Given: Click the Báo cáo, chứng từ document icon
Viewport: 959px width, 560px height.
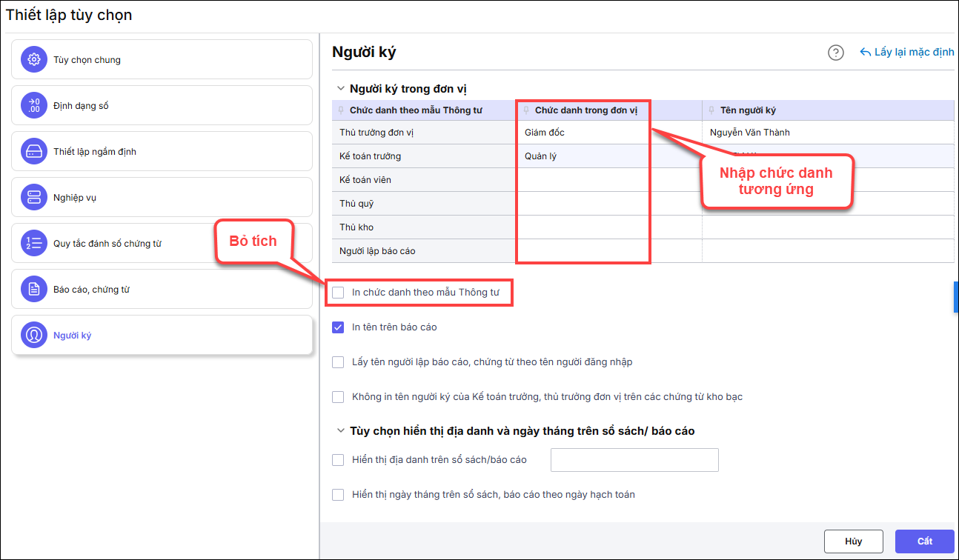Looking at the screenshot, I should click(x=33, y=290).
